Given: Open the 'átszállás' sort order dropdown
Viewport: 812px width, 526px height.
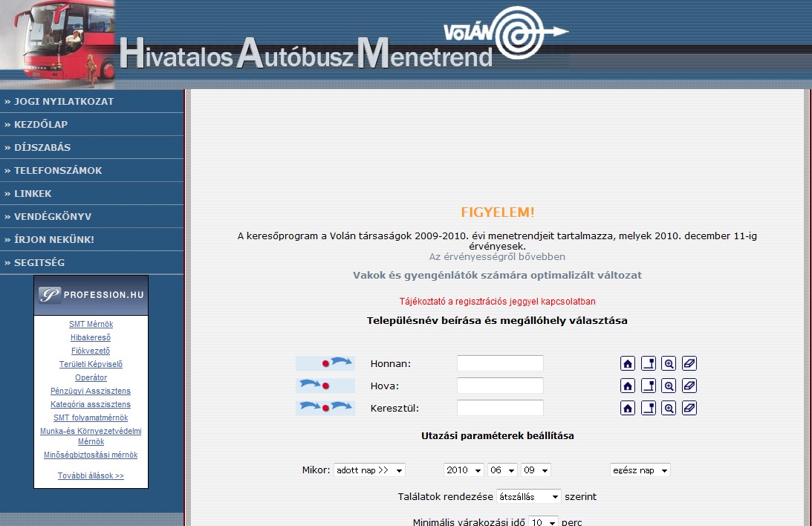Looking at the screenshot, I should point(529,496).
